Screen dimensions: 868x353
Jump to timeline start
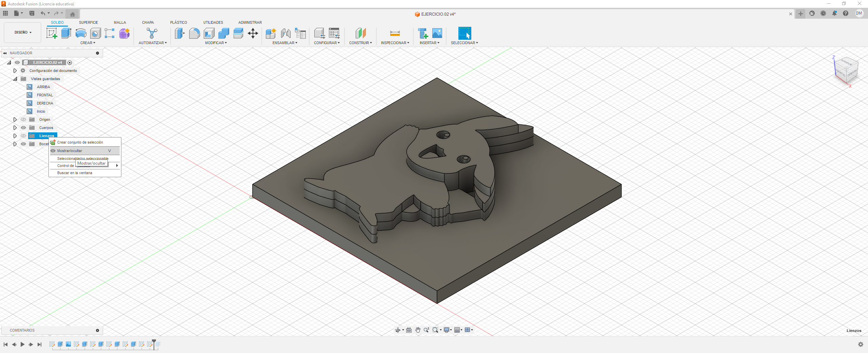coord(5,344)
